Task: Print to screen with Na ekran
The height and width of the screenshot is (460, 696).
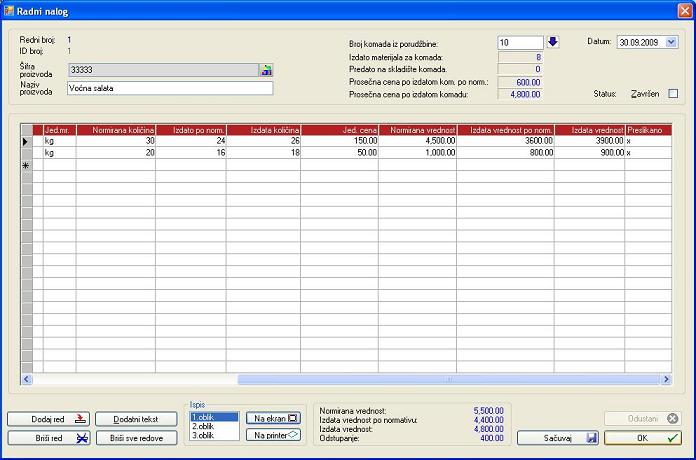Action: [273, 418]
